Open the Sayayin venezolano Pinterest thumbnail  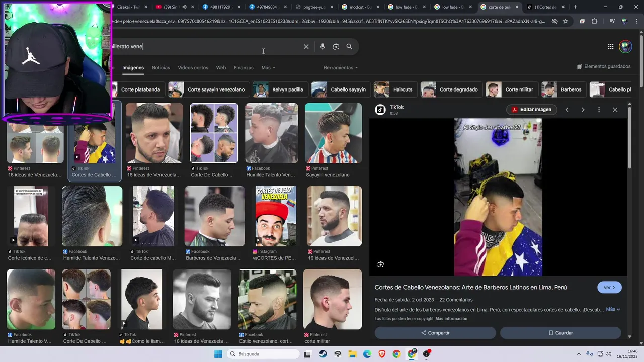333,133
